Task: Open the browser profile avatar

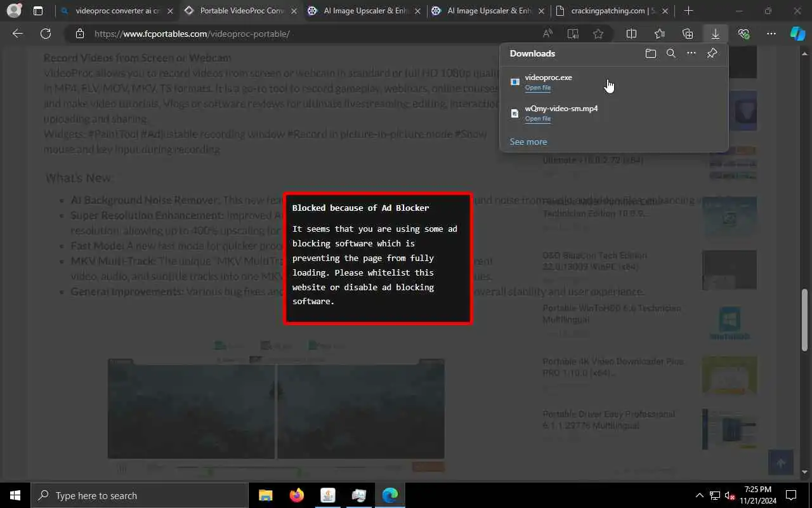Action: [13, 11]
